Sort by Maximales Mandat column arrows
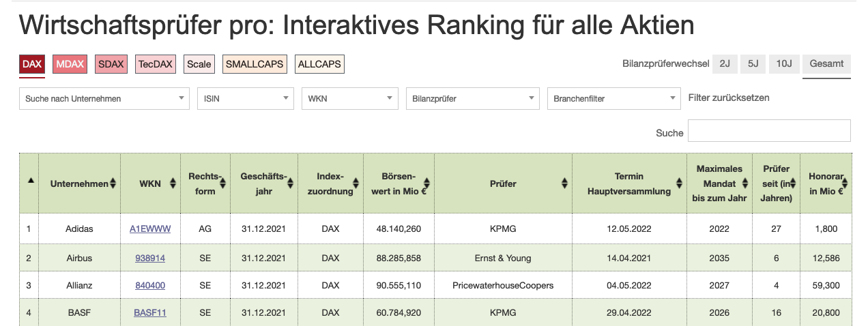Screen dimensions: 868x326 [x=744, y=183]
